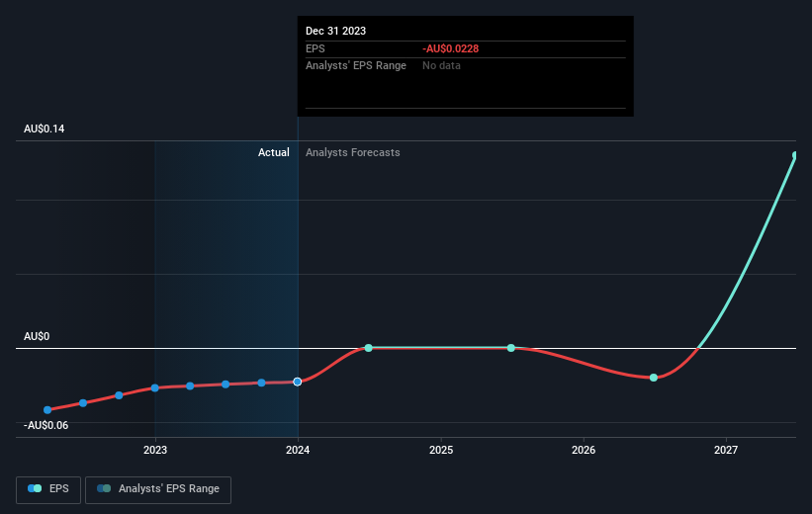Click the mid-2026 forecast data point
This screenshot has width=812, height=514.
point(654,378)
